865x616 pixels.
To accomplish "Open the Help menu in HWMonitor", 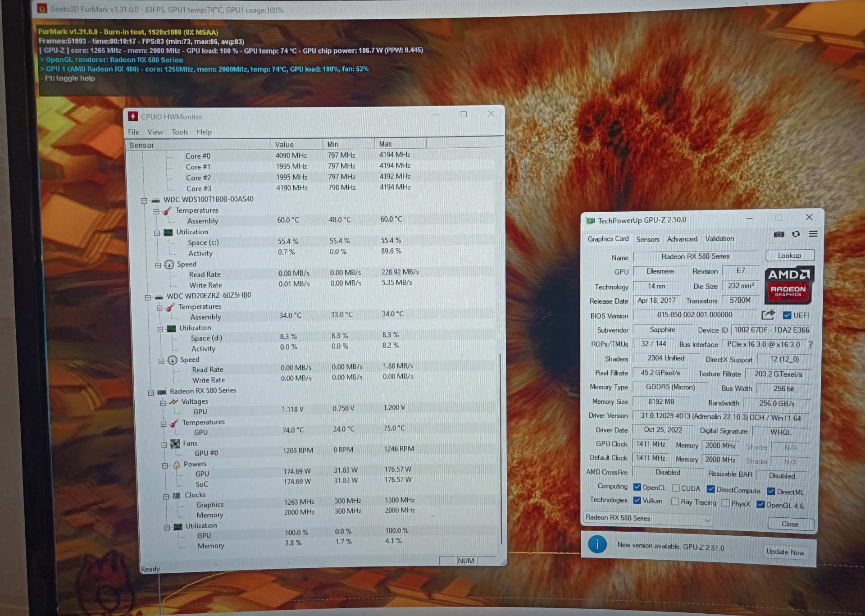I will [204, 132].
